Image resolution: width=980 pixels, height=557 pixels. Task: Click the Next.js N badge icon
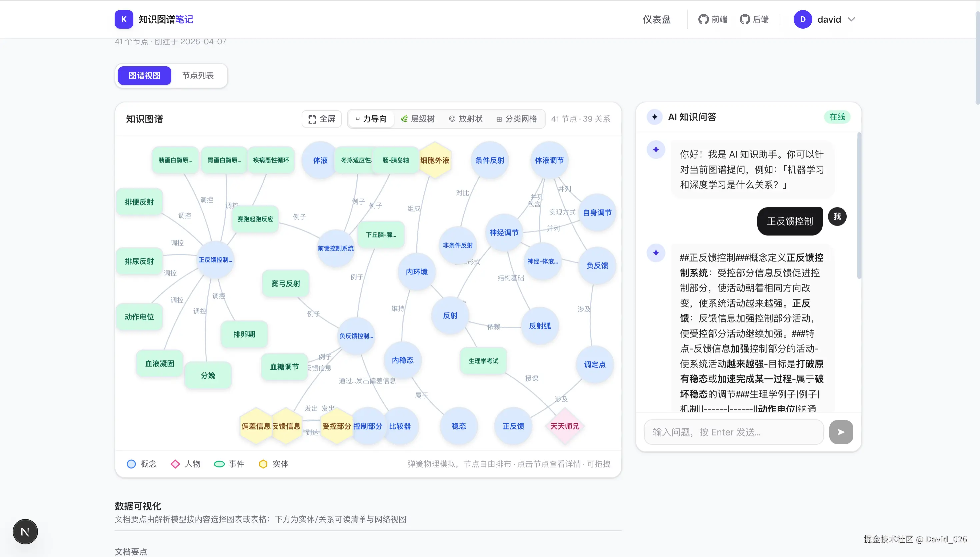[x=25, y=531]
